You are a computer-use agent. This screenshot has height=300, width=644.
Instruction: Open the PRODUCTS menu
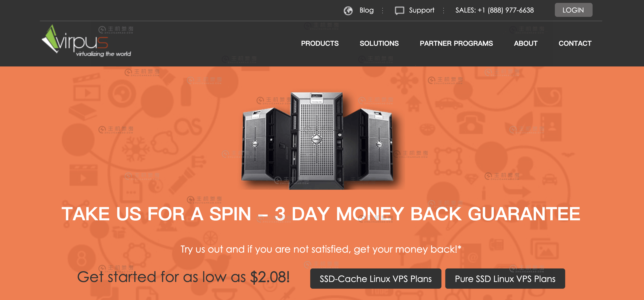tap(320, 43)
